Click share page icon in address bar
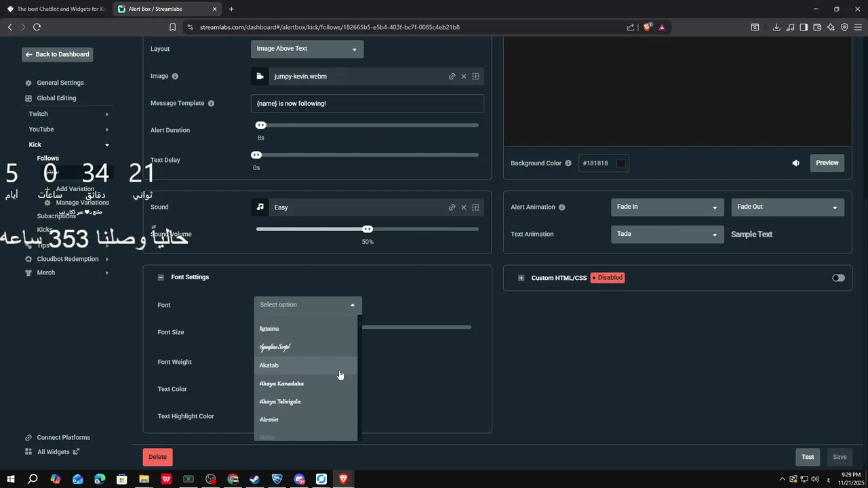Image resolution: width=868 pixels, height=488 pixels. pos(631,27)
